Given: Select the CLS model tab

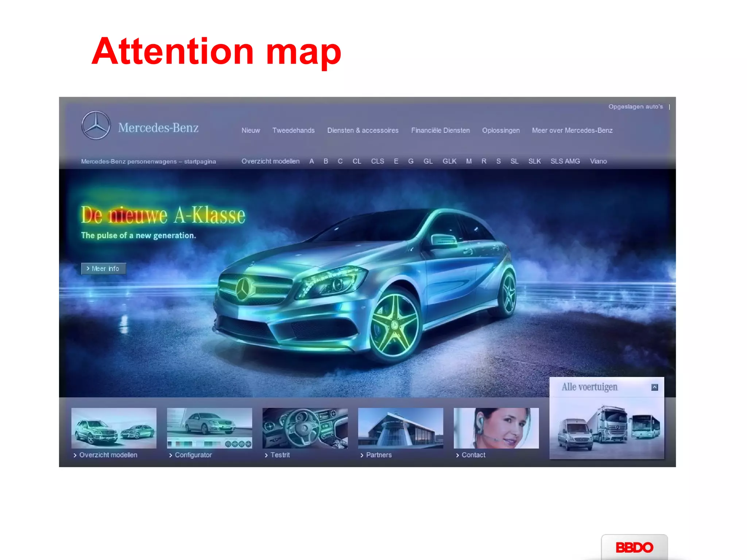Looking at the screenshot, I should click(x=377, y=161).
